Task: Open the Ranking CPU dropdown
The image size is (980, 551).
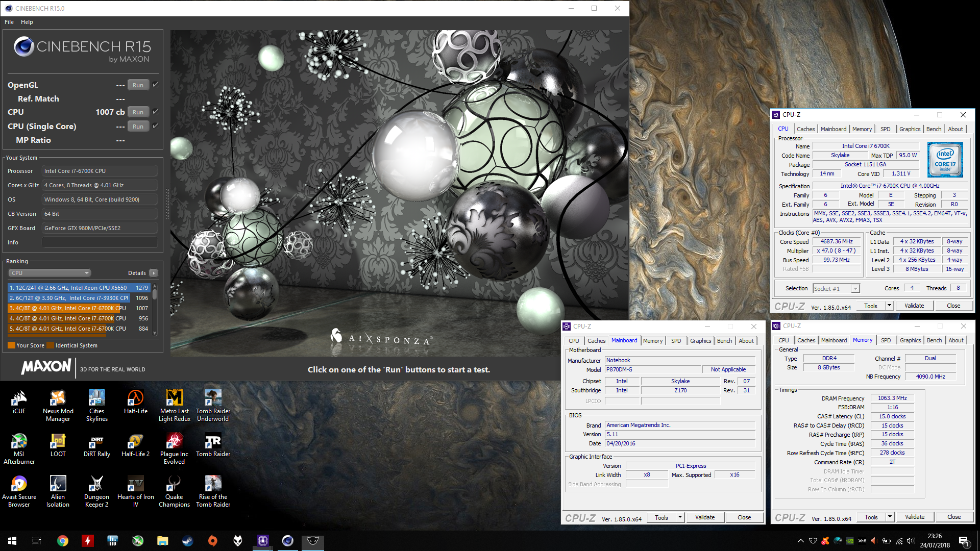Action: (50, 273)
